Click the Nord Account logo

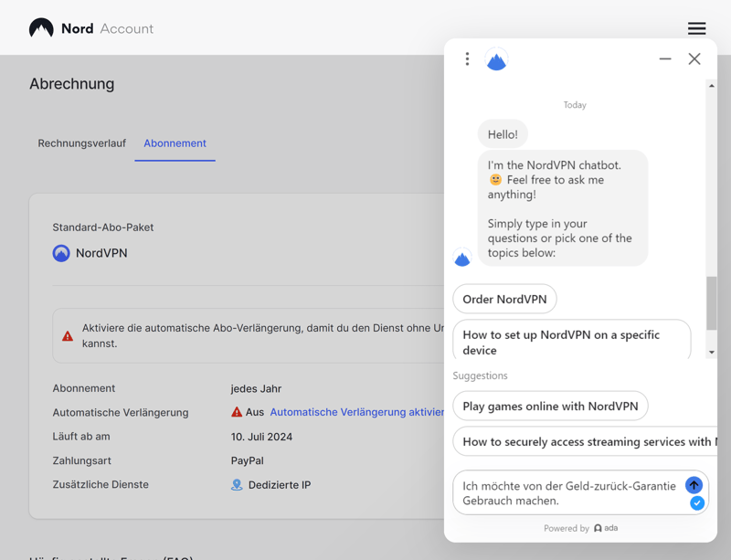coord(90,28)
